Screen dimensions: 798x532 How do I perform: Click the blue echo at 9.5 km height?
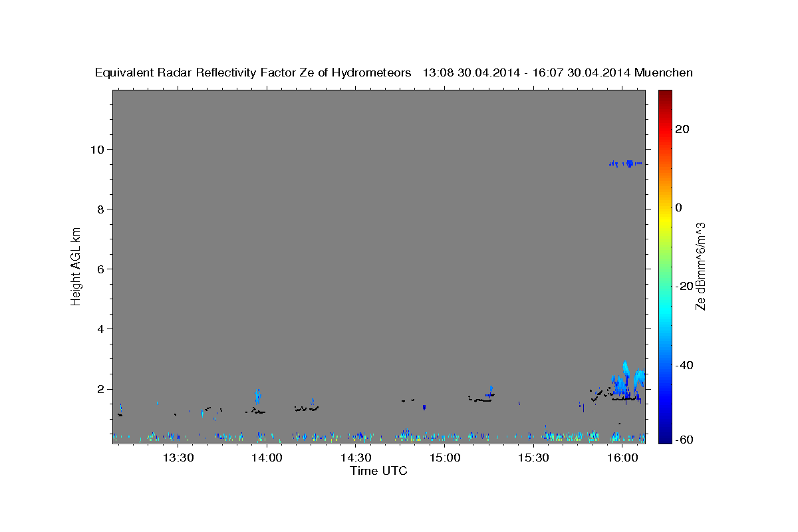[626, 163]
